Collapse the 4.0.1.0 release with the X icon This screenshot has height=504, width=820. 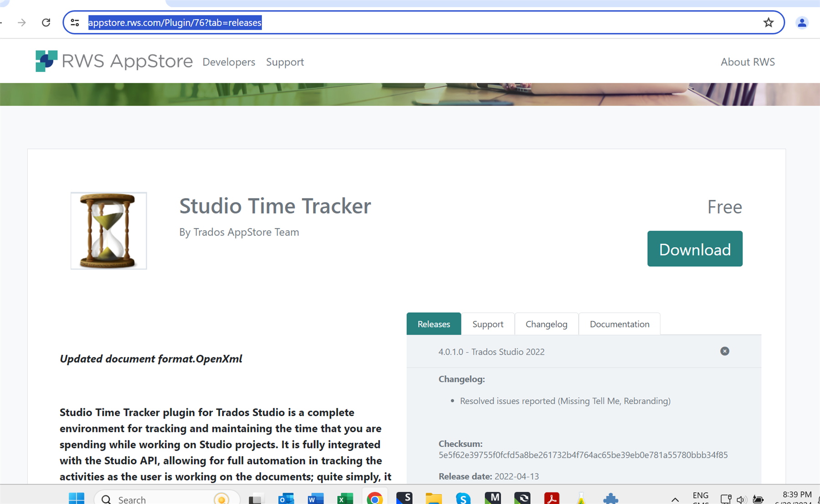click(x=724, y=351)
